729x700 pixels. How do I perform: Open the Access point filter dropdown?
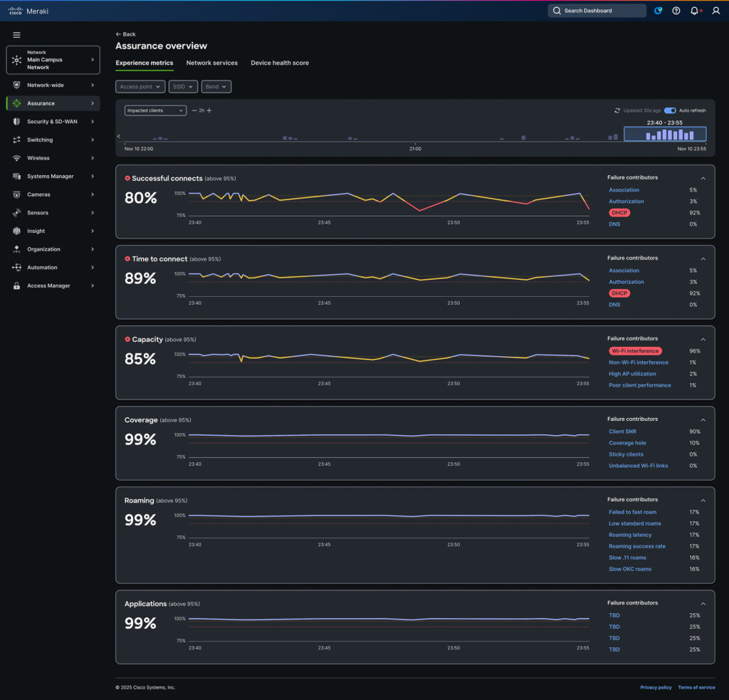(140, 87)
